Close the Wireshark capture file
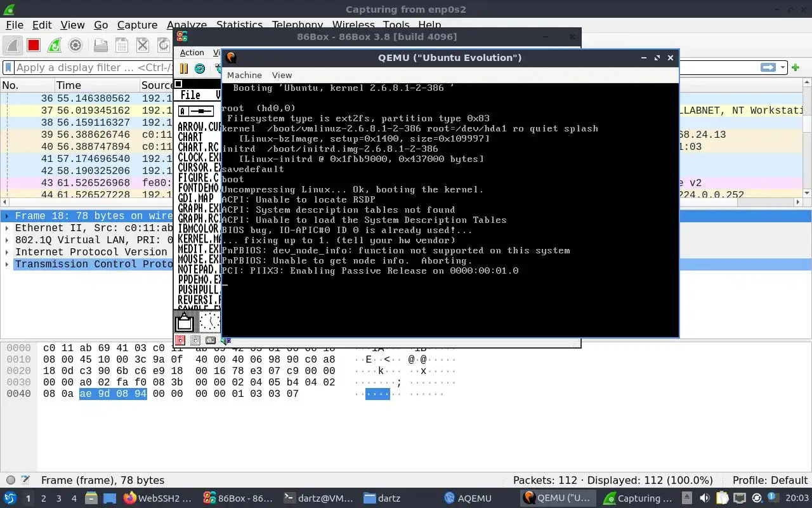This screenshot has height=508, width=812. pyautogui.click(x=143, y=45)
